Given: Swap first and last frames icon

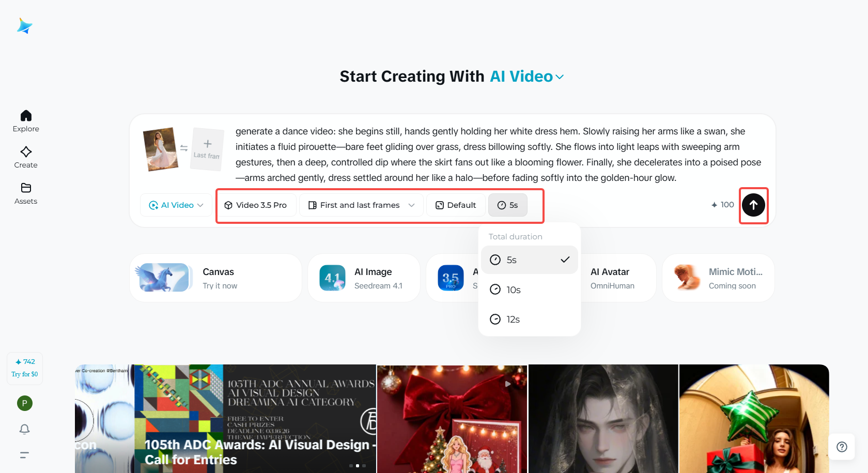Looking at the screenshot, I should click(184, 148).
